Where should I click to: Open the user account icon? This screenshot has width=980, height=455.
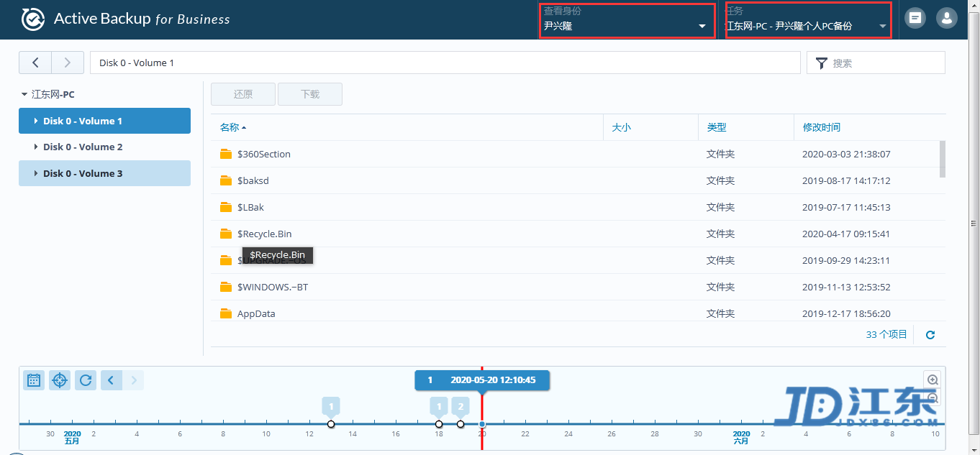point(947,19)
